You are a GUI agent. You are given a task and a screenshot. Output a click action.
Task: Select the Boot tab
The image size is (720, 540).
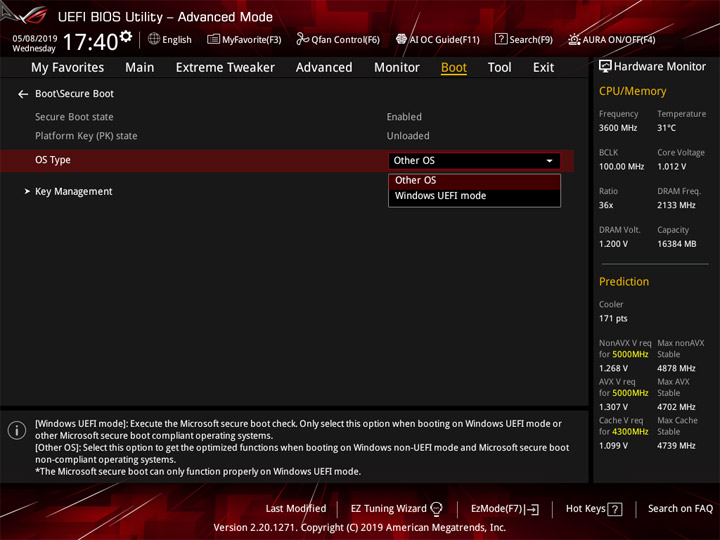click(x=454, y=68)
